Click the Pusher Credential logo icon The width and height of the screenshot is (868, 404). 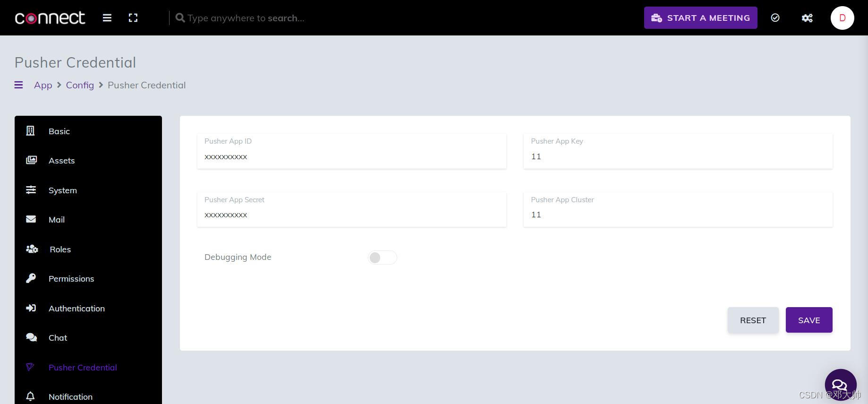[x=30, y=367]
